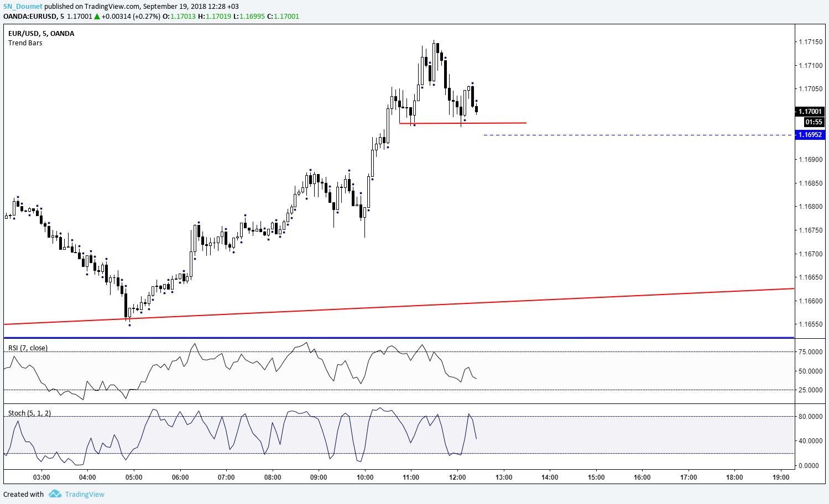This screenshot has width=829, height=504.
Task: Click the 1.17150 price axis label
Action: (x=810, y=42)
